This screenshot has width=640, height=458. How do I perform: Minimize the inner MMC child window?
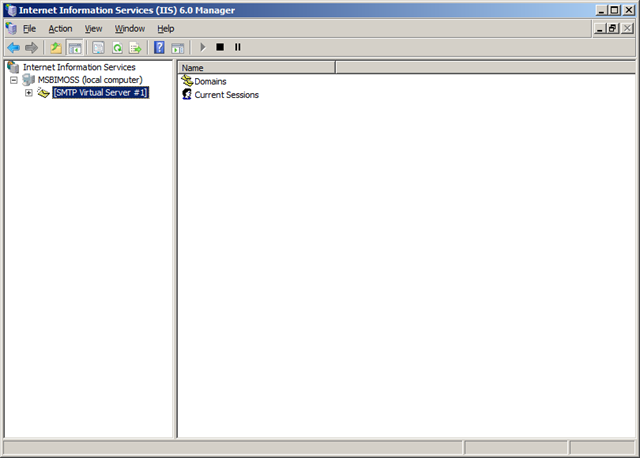point(600,29)
